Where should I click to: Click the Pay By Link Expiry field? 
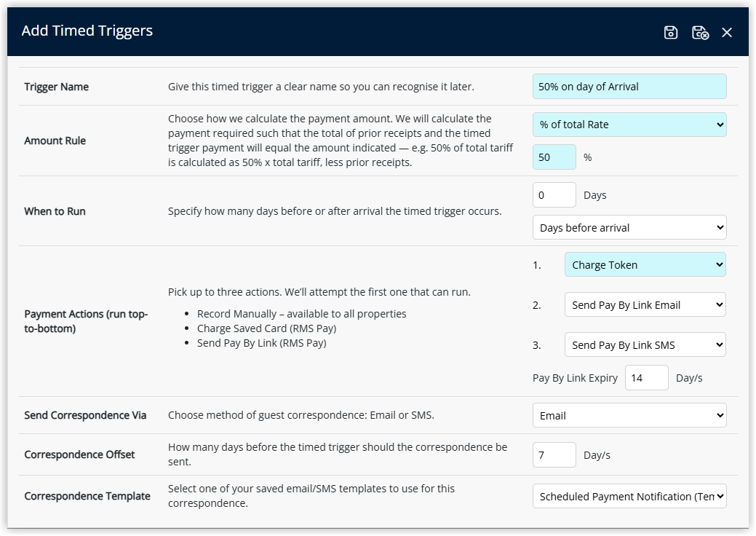[647, 377]
